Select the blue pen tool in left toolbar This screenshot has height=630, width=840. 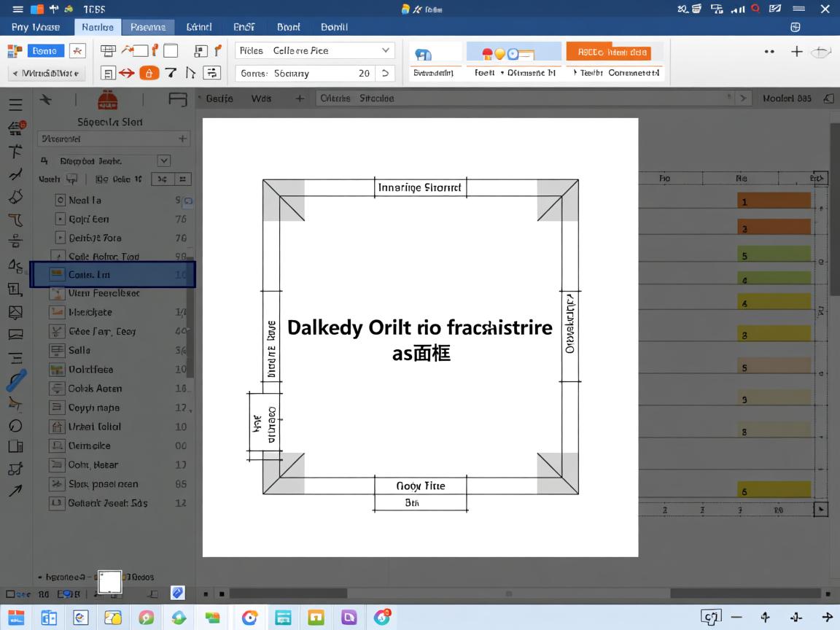(x=16, y=381)
